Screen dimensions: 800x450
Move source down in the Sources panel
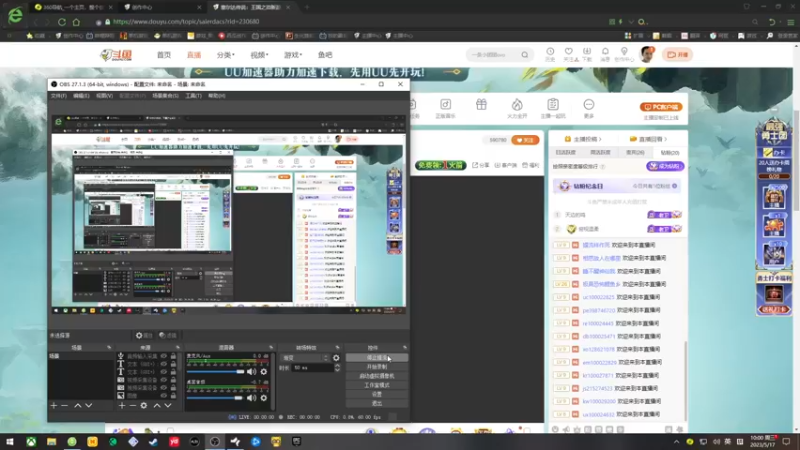(168, 406)
